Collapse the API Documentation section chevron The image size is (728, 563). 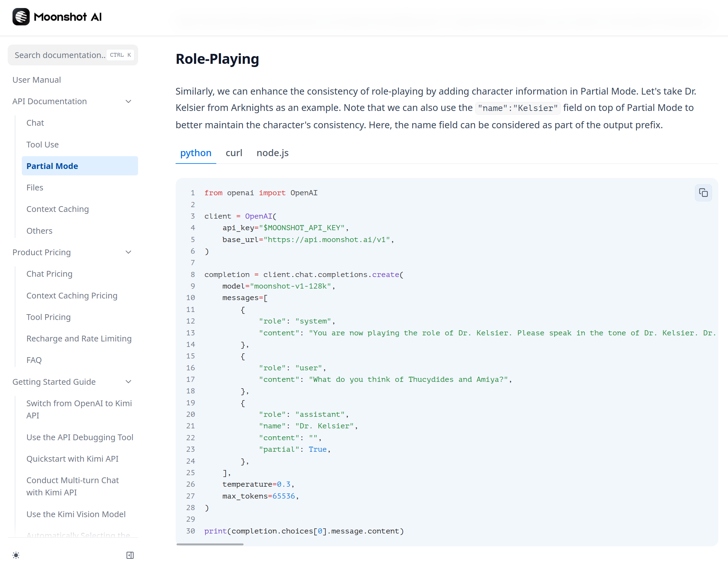(128, 101)
